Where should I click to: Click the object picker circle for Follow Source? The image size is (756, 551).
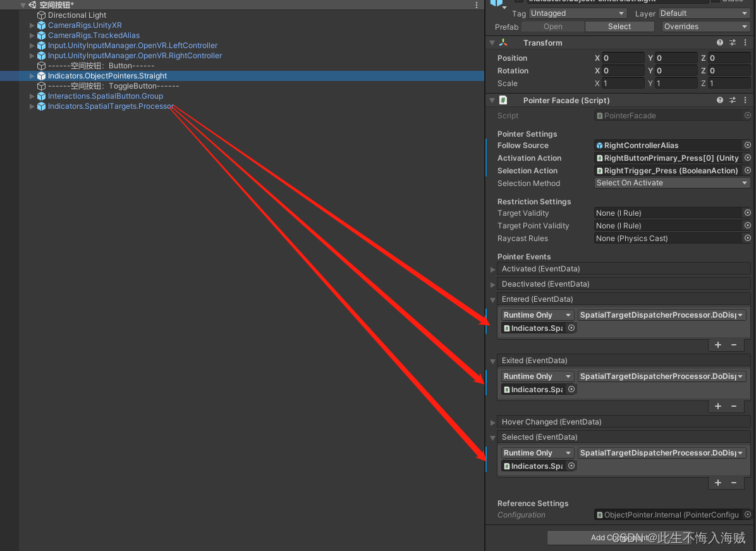(747, 145)
